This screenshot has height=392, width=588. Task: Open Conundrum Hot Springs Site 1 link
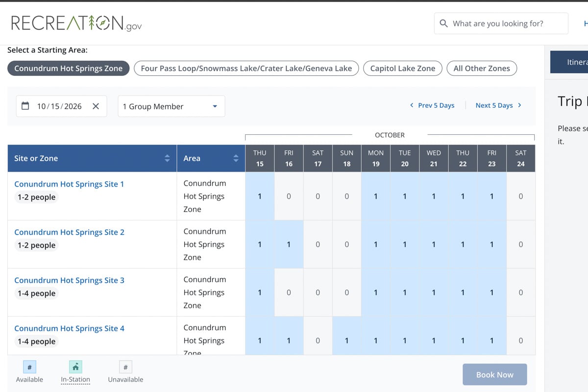[69, 184]
